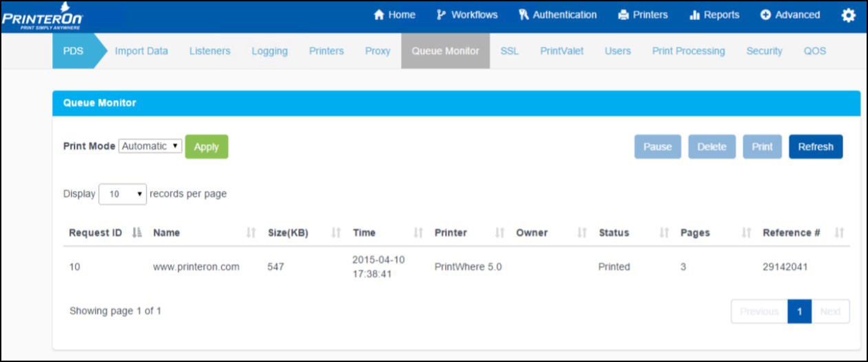Switch to Listeners tab
868x362 pixels.
pos(209,51)
